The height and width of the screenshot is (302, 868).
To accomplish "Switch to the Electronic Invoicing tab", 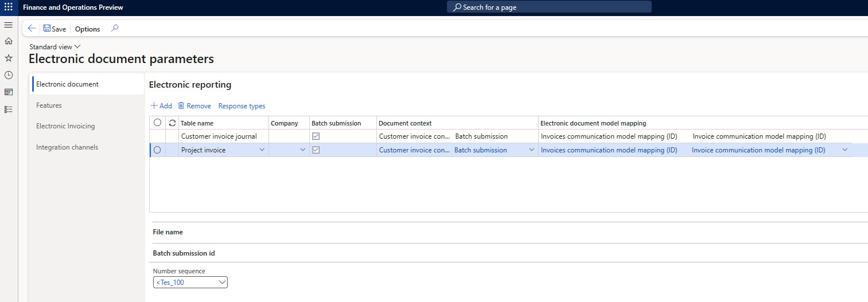I will click(88, 126).
